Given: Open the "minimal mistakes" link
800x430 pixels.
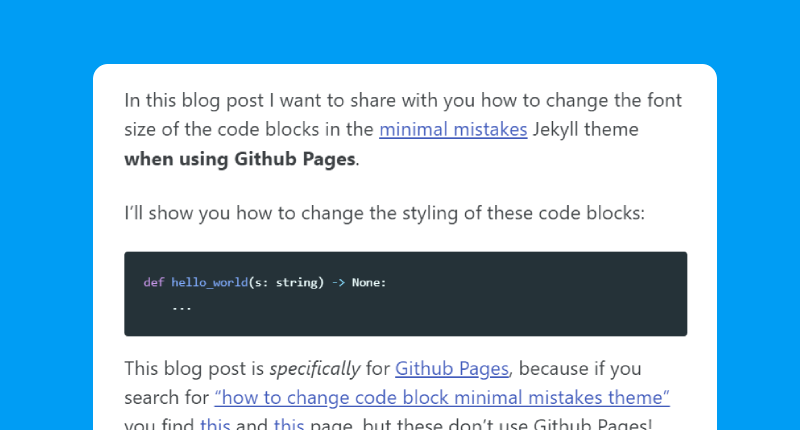Looking at the screenshot, I should click(x=453, y=130).
